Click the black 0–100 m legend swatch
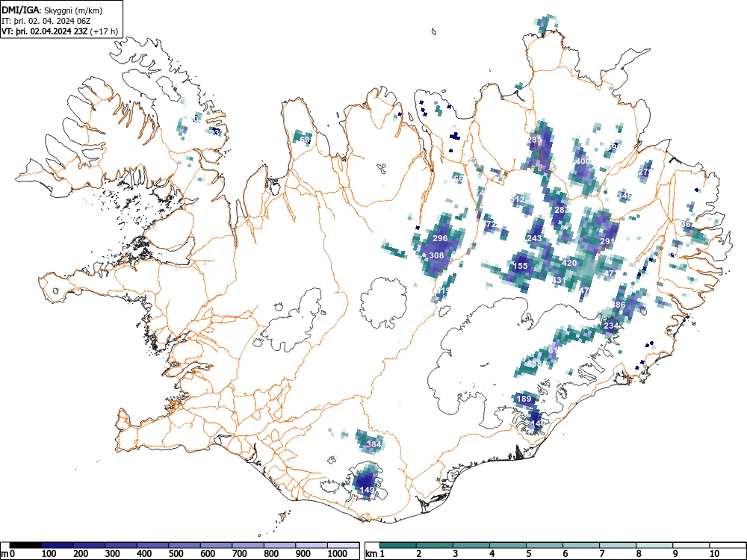Image resolution: width=747 pixels, height=560 pixels. [25, 545]
